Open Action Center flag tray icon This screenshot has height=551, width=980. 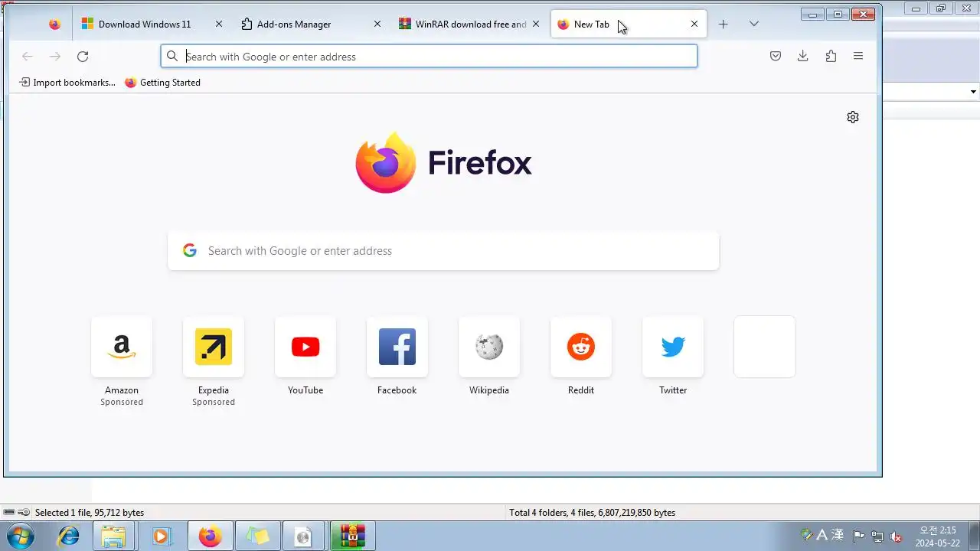pos(859,536)
